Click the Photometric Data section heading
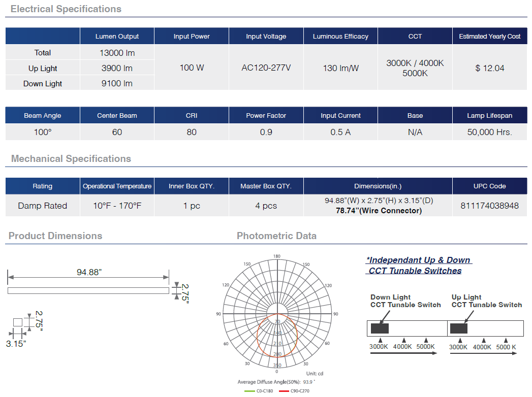The width and height of the screenshot is (532, 397). click(276, 236)
